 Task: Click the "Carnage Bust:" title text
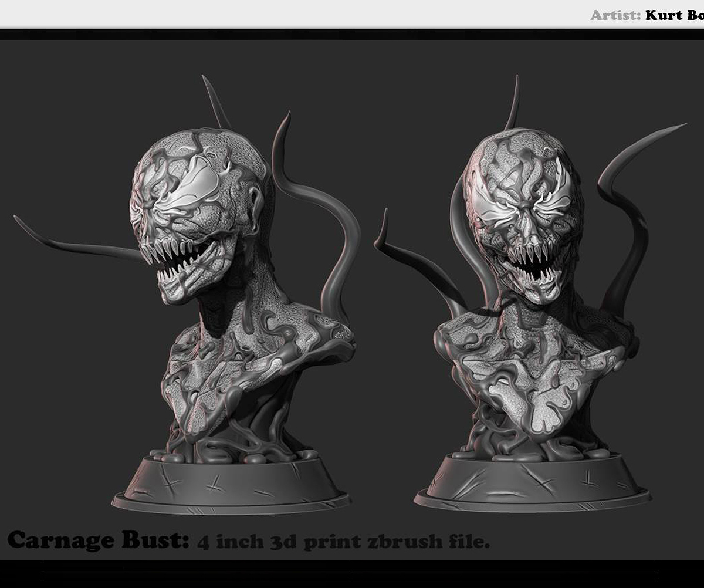99,540
